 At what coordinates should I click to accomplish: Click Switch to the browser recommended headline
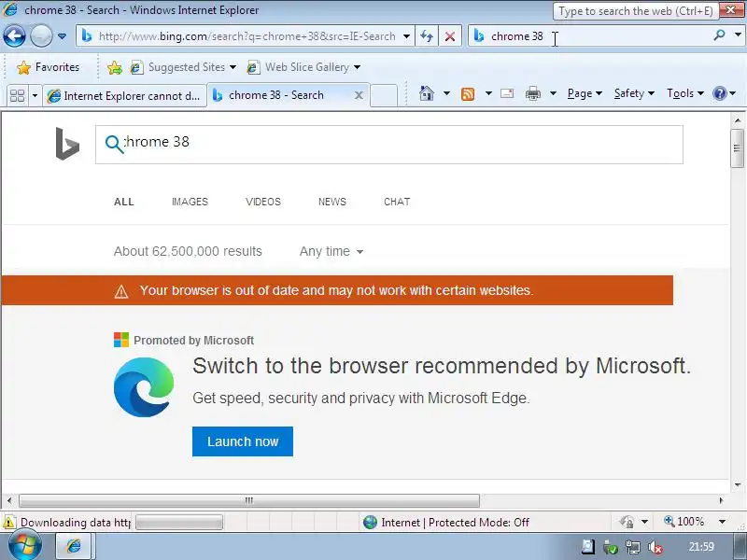pyautogui.click(x=442, y=366)
